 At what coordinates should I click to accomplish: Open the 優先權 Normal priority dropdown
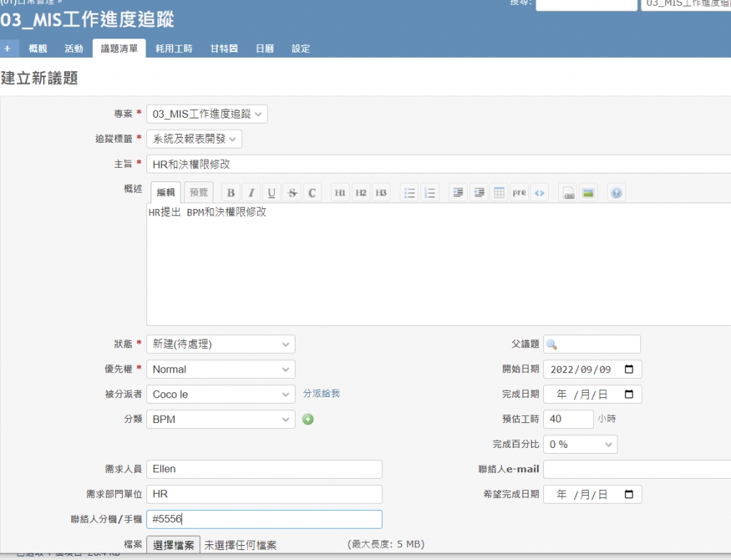(220, 370)
